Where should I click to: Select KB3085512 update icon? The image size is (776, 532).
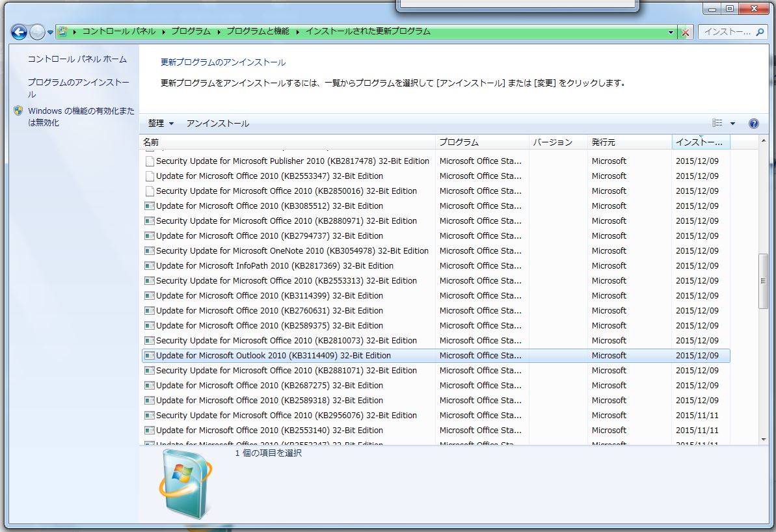[150, 206]
